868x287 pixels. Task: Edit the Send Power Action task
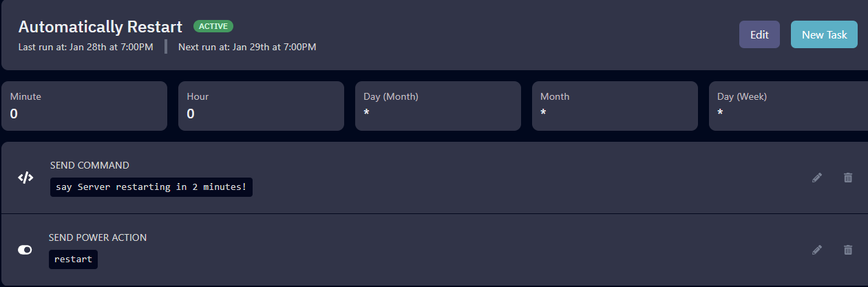click(817, 250)
